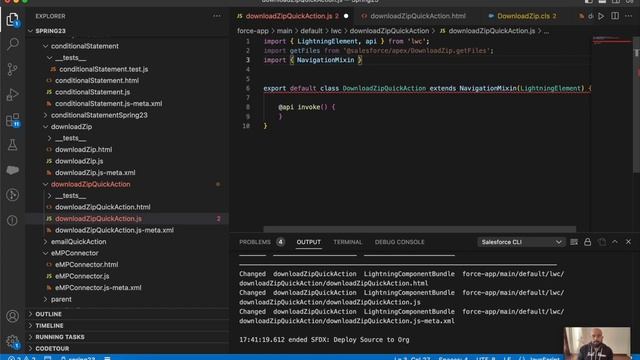
Task: Click 'lwc' in the breadcrumb
Action: pos(336,31)
